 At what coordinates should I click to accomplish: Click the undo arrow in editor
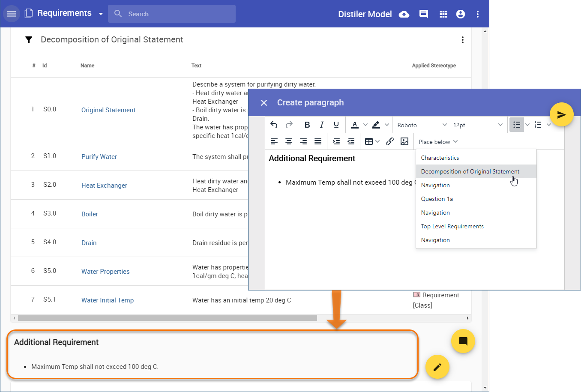point(274,125)
